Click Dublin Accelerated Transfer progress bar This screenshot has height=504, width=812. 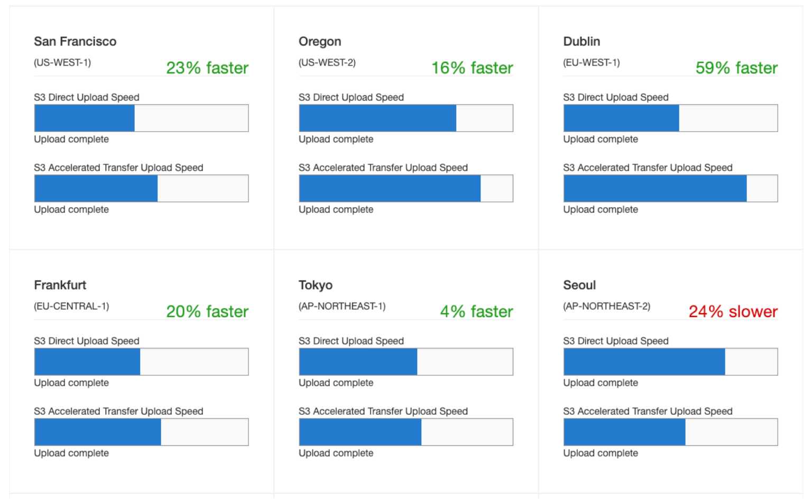coord(670,188)
